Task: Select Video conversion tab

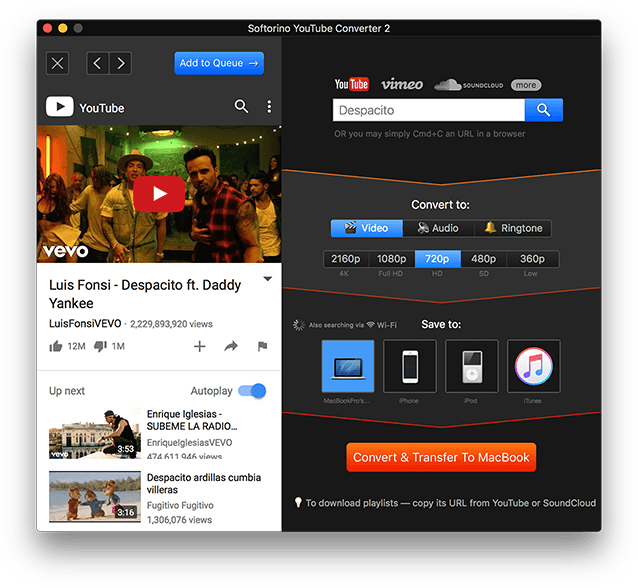Action: [367, 228]
